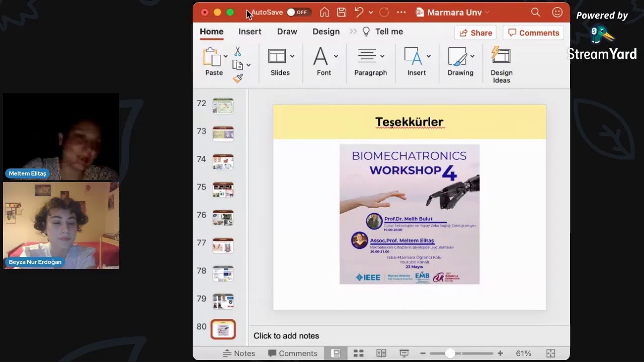Expand the Slides dropdown arrow
This screenshot has height=362, width=644.
point(292,56)
